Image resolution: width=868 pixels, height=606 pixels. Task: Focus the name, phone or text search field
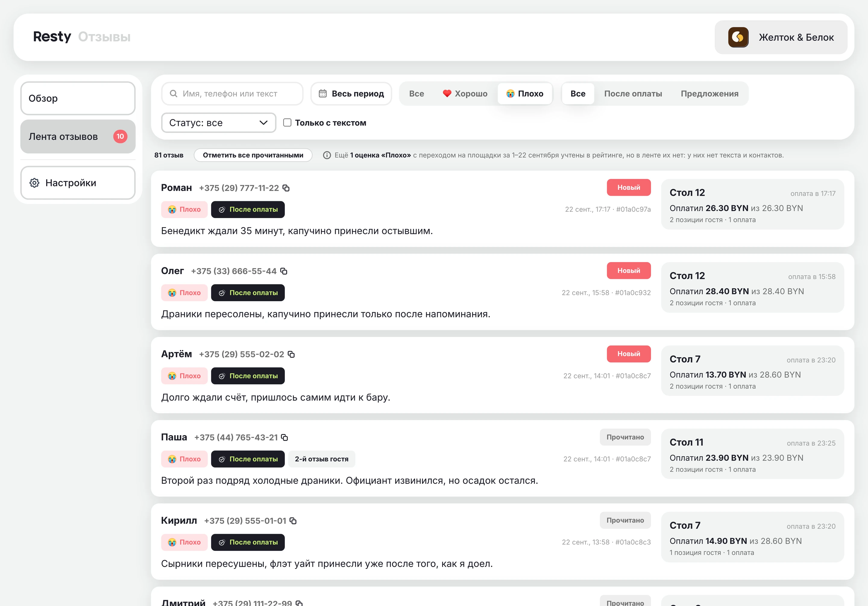[232, 94]
